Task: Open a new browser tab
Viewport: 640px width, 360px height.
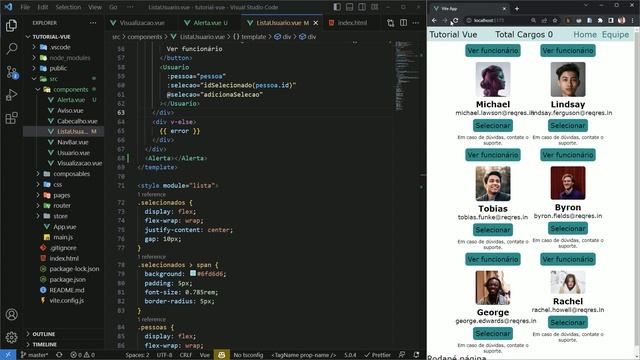Action: point(517,8)
